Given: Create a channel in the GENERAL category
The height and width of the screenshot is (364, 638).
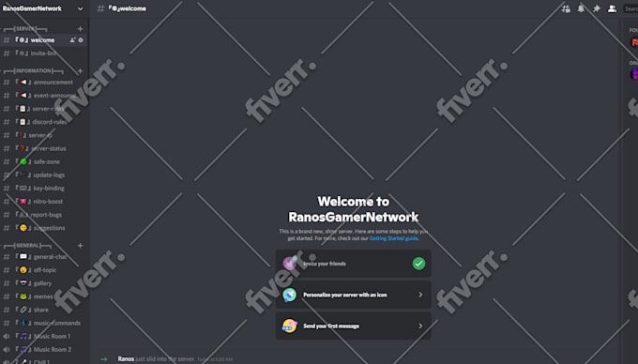Looking at the screenshot, I should click(80, 245).
